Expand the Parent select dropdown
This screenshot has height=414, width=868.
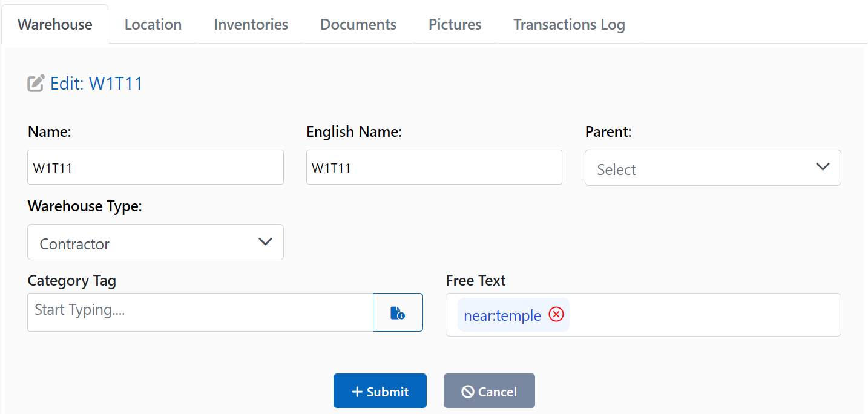[x=712, y=168]
